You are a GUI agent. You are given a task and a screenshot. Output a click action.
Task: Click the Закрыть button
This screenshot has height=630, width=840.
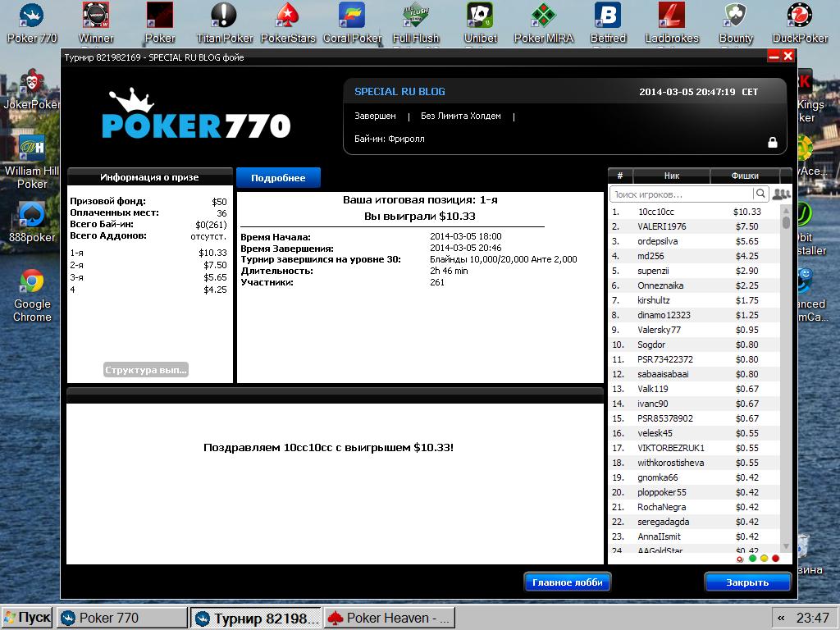click(x=747, y=582)
